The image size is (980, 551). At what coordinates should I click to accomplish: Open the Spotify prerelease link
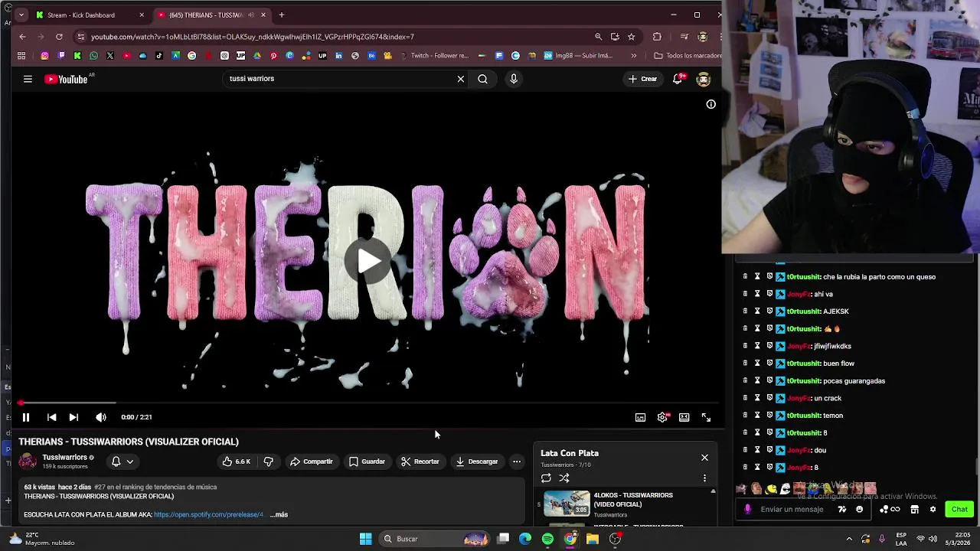click(x=208, y=514)
